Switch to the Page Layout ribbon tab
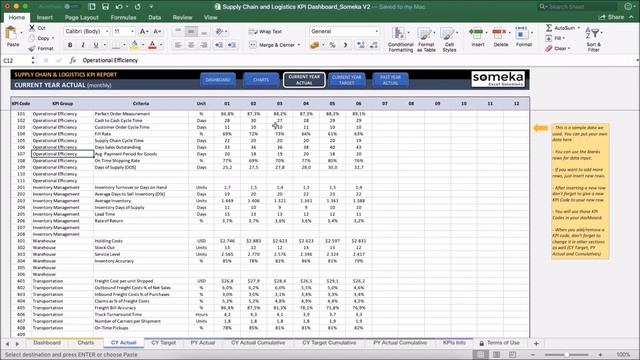This screenshot has height=360, width=640. (x=82, y=18)
